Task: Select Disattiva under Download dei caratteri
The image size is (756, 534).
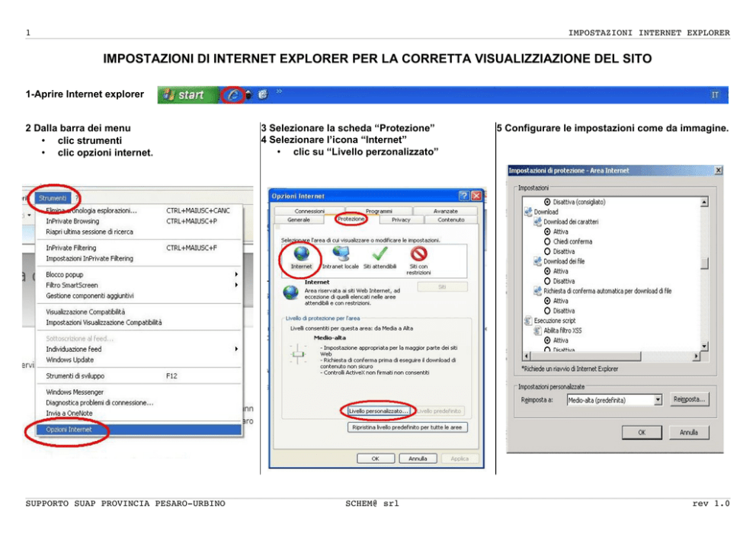Action: click(547, 251)
